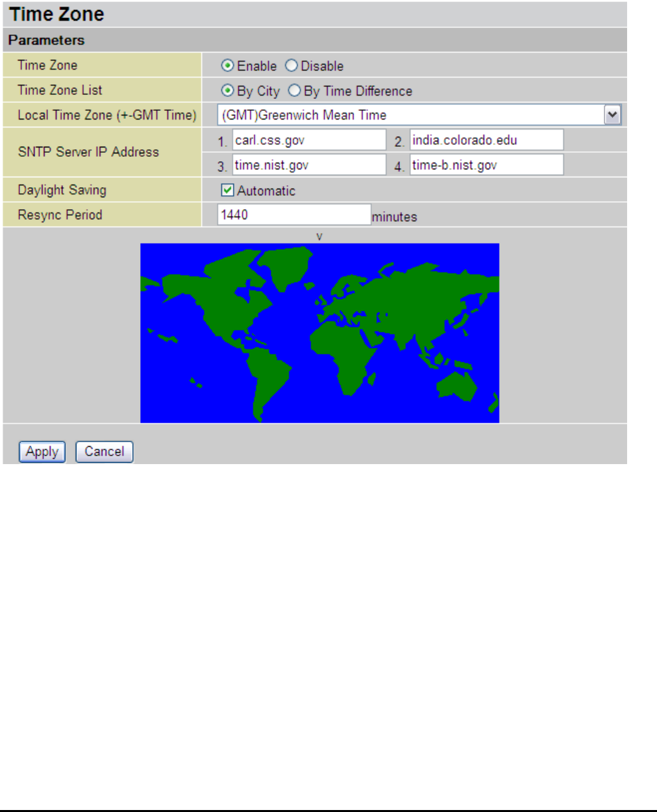The width and height of the screenshot is (657, 812).
Task: Click the 'Local Time Zone (+-GMT Time)' label
Action: [107, 116]
